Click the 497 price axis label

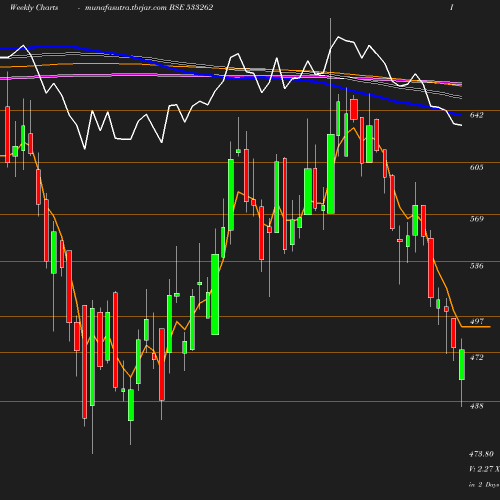[476, 321]
